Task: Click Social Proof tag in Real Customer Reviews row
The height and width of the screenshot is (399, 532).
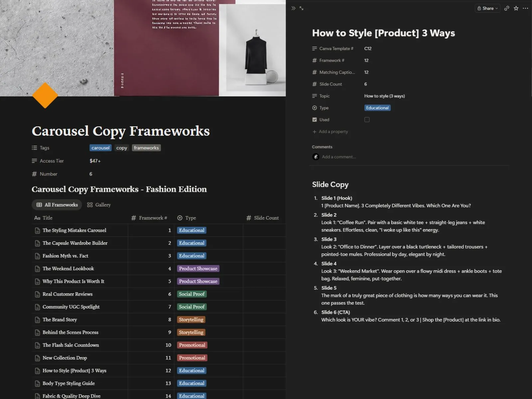Action: (x=192, y=294)
